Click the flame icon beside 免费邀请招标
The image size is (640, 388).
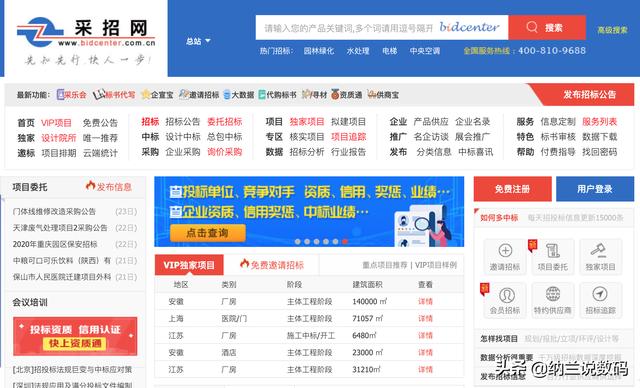click(x=244, y=264)
